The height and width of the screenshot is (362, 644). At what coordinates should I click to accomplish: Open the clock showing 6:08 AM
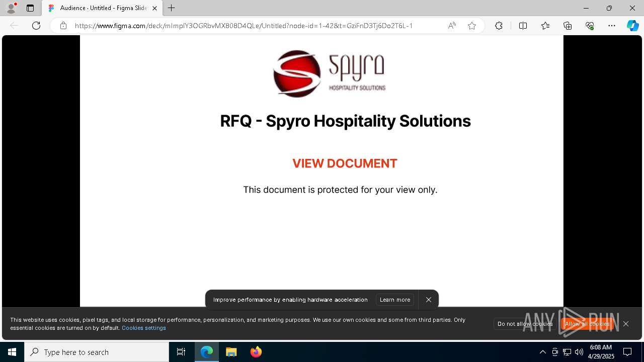tap(601, 352)
